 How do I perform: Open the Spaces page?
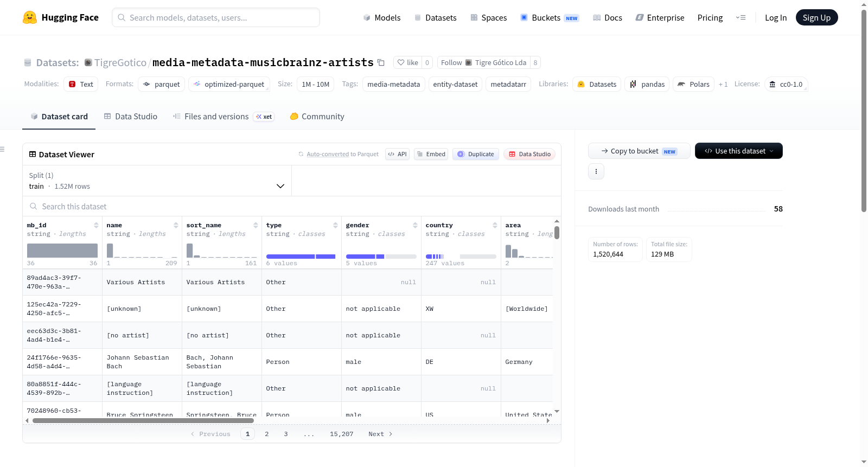(x=488, y=17)
